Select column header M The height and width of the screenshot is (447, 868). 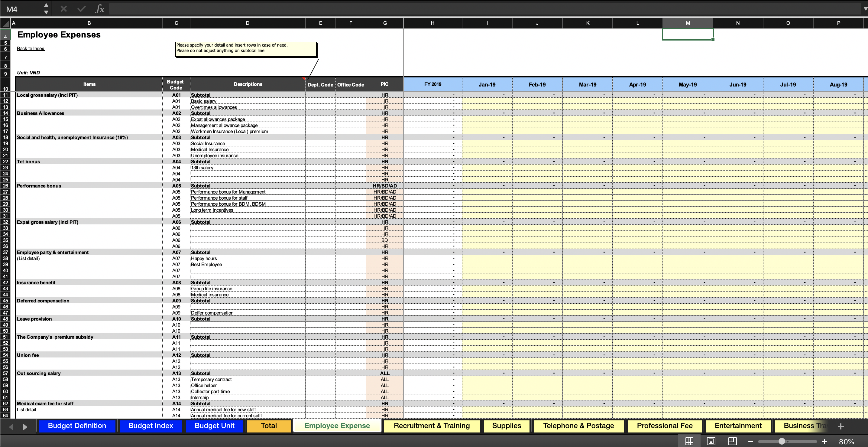tap(688, 23)
